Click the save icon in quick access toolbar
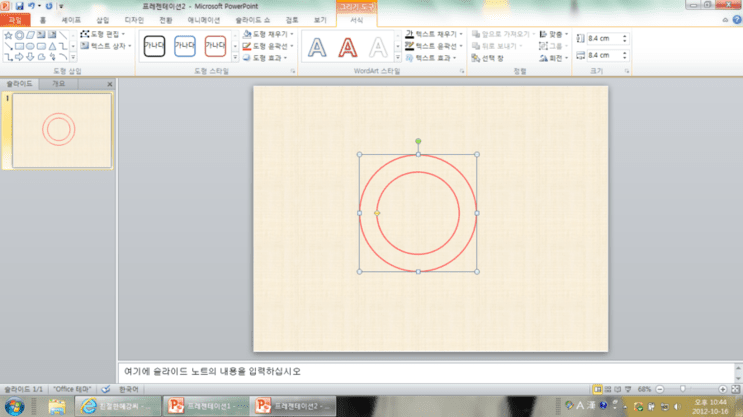This screenshot has width=743, height=417. pyautogui.click(x=19, y=6)
